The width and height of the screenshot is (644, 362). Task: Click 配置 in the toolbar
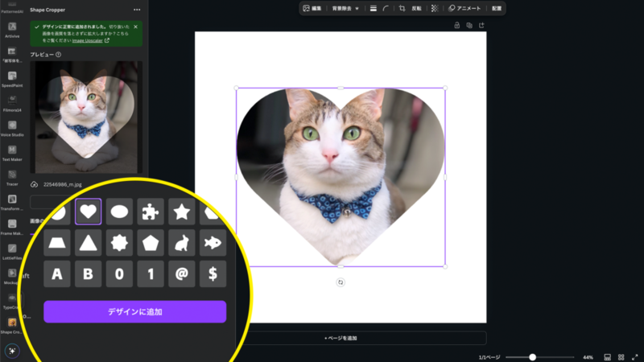497,8
